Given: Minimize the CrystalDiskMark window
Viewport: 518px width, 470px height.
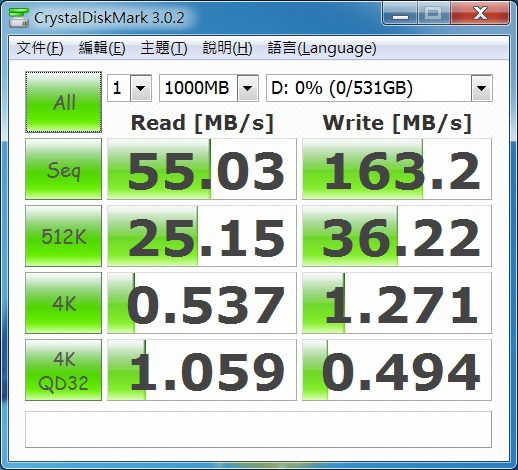Looking at the screenshot, I should point(400,14).
